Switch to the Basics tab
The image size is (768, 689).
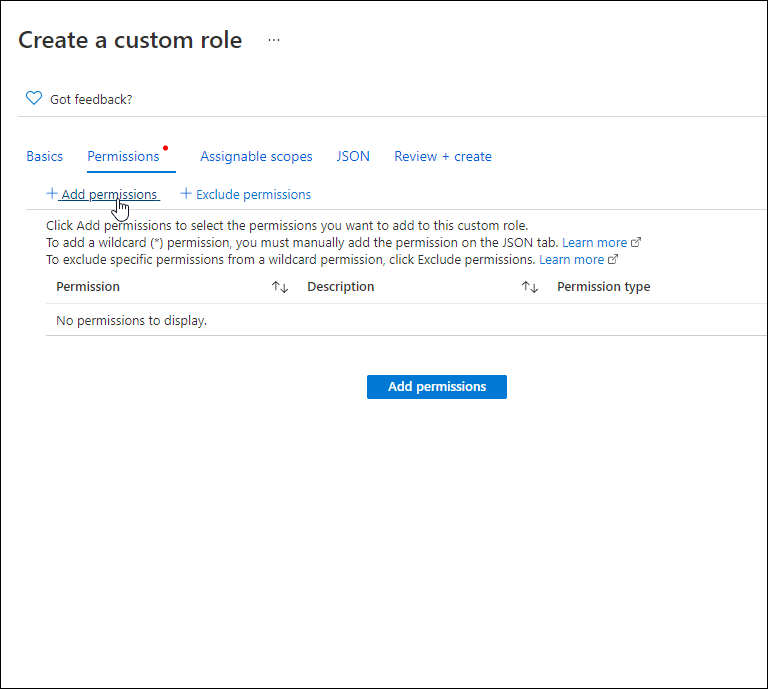[45, 156]
